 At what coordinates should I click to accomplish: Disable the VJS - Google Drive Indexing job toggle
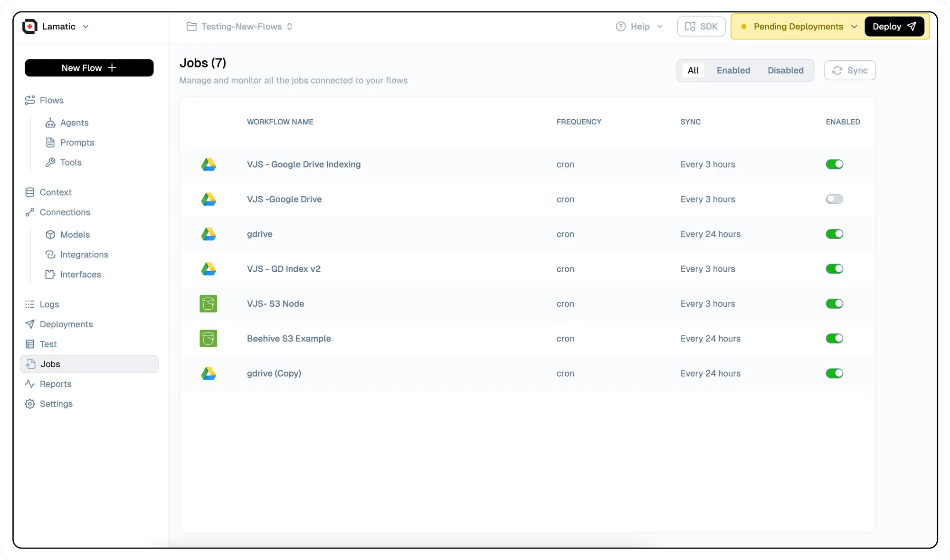pyautogui.click(x=834, y=164)
